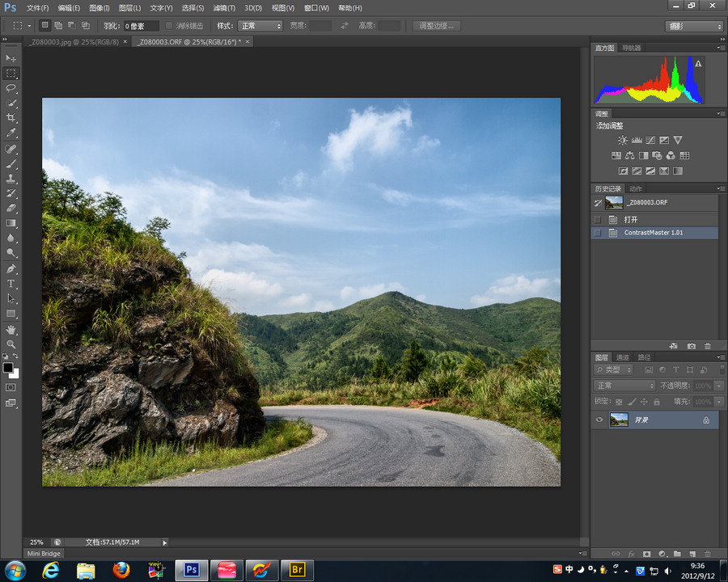
Task: Select the Crop tool
Action: point(11,118)
